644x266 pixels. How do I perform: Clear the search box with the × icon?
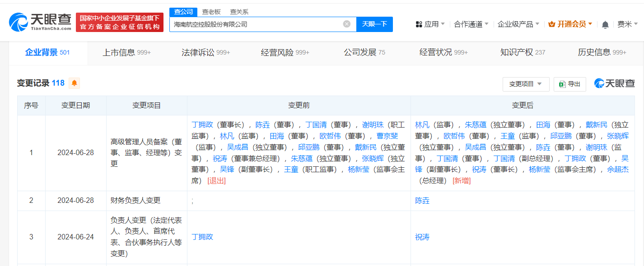[347, 24]
